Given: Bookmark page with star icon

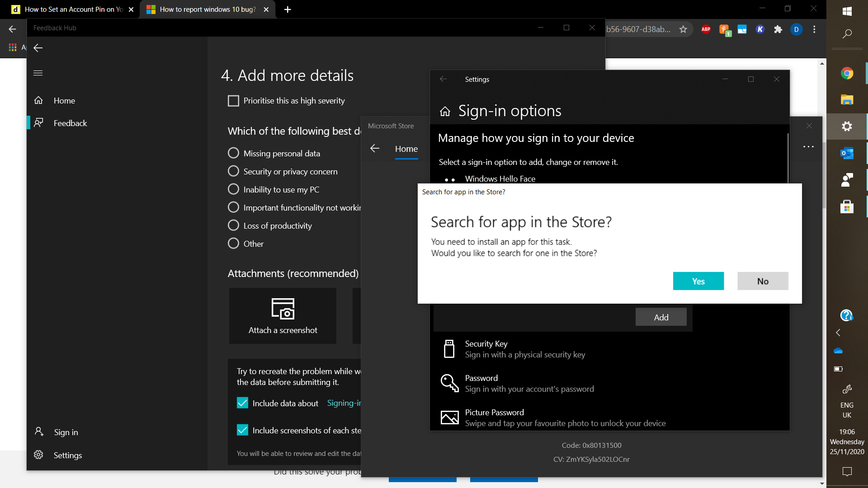Looking at the screenshot, I should click(683, 29).
